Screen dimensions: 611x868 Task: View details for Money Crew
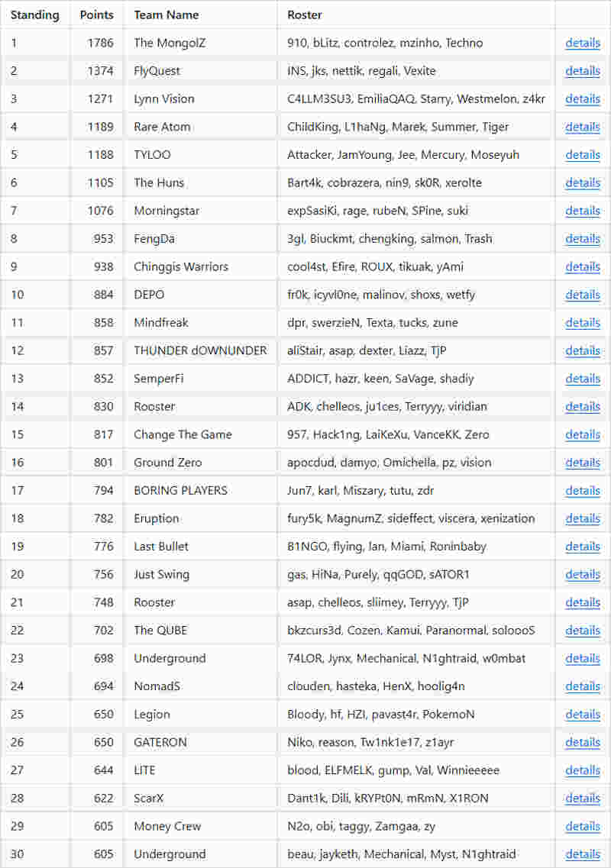[582, 826]
